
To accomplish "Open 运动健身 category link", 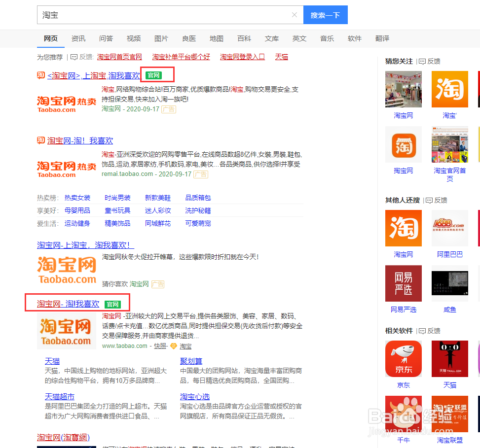I will (x=77, y=224).
